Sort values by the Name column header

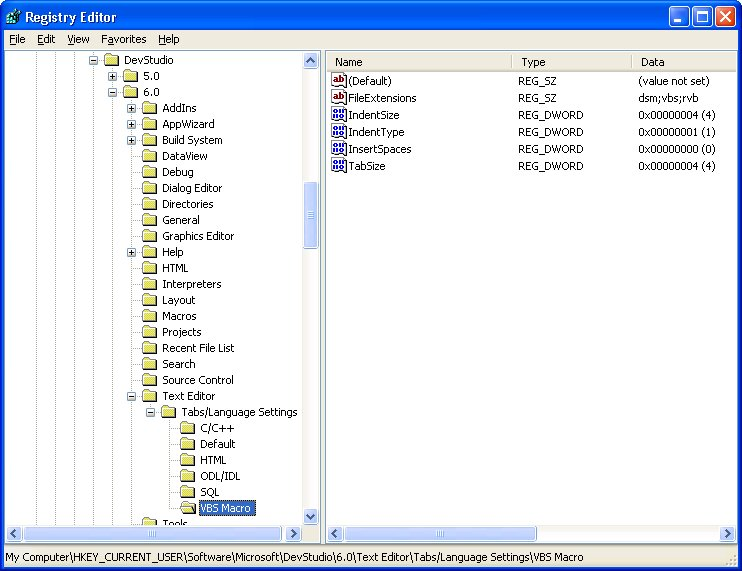(x=419, y=62)
